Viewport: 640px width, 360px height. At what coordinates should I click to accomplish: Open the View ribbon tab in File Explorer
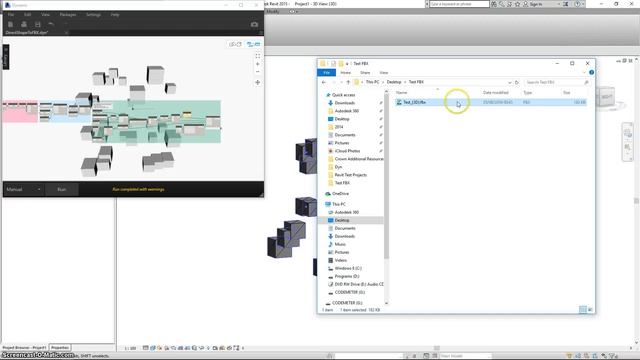tap(384, 73)
